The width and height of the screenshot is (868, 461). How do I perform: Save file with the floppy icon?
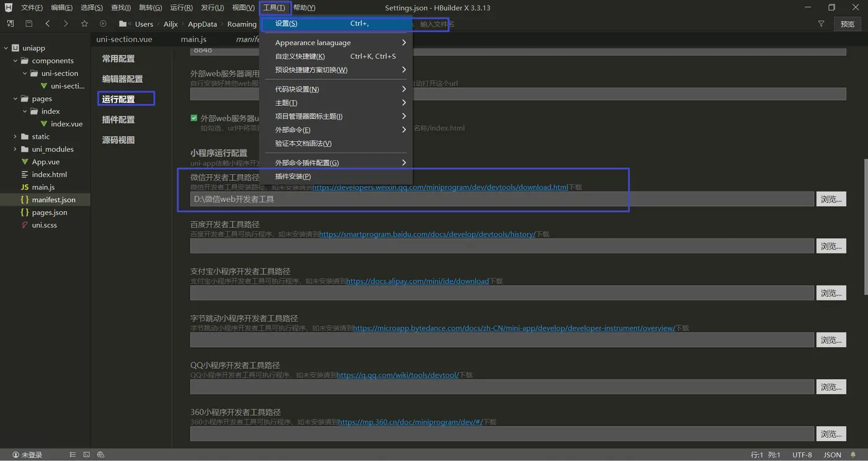pyautogui.click(x=29, y=24)
